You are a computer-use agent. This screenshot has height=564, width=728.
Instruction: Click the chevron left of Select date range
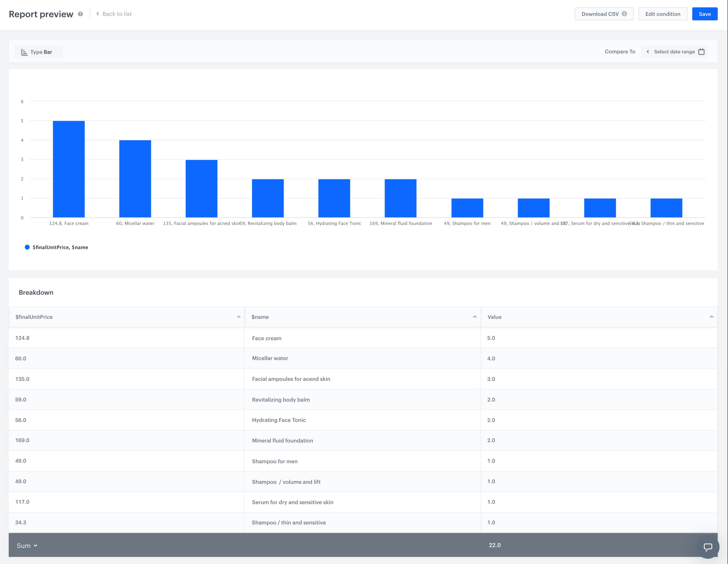648,52
